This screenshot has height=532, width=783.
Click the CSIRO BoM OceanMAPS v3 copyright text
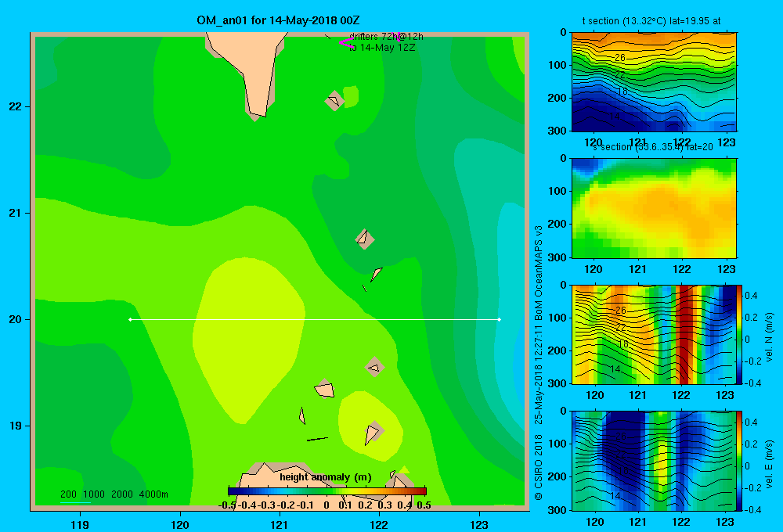coord(539,363)
